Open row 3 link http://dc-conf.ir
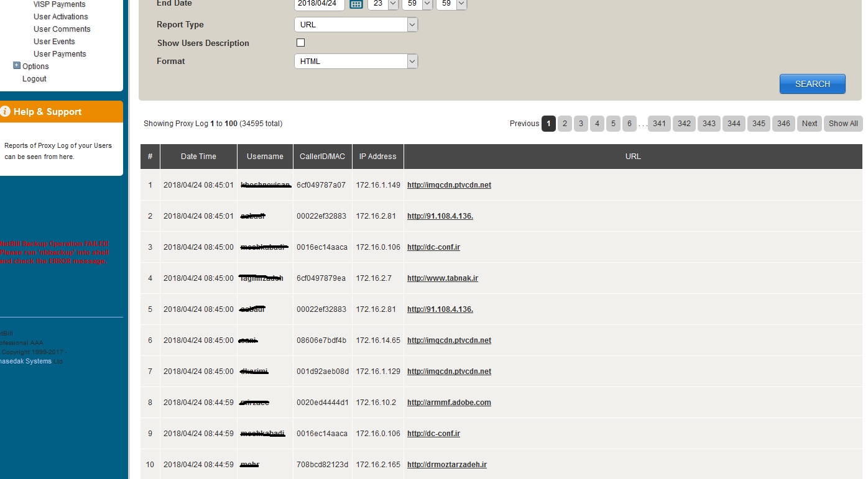The height and width of the screenshot is (479, 868). click(x=433, y=247)
